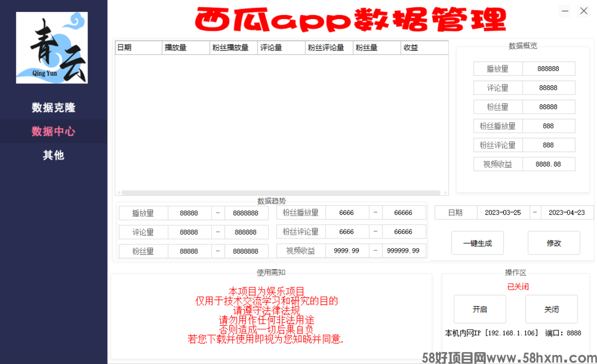
Task: Click the 青云 logo image
Action: coord(52,48)
